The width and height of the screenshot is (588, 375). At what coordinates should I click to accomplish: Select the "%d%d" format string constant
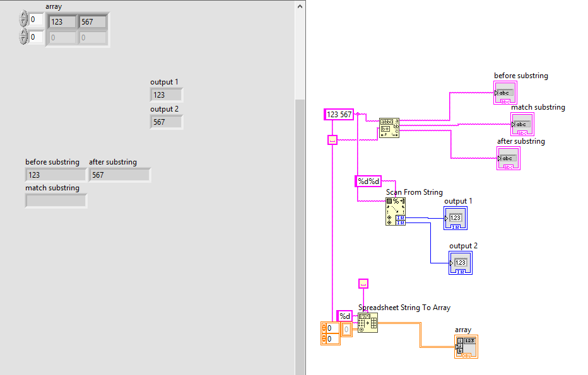pos(368,182)
